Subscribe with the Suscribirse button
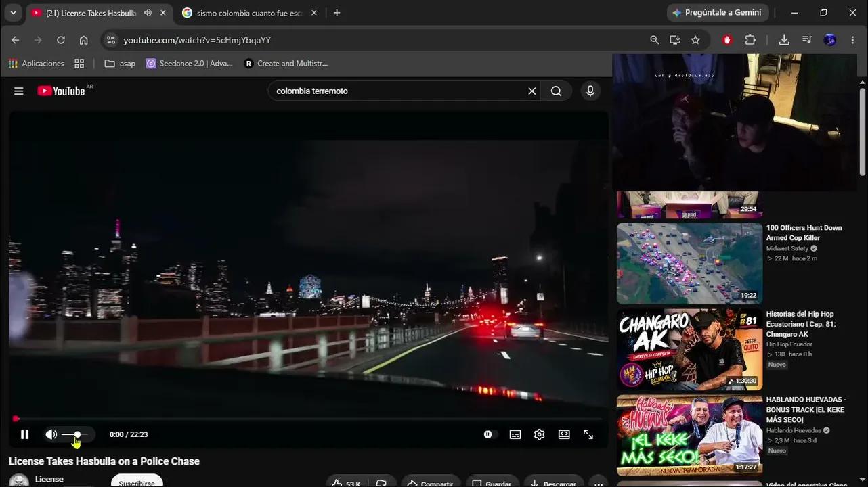This screenshot has height=487, width=868. 137,481
